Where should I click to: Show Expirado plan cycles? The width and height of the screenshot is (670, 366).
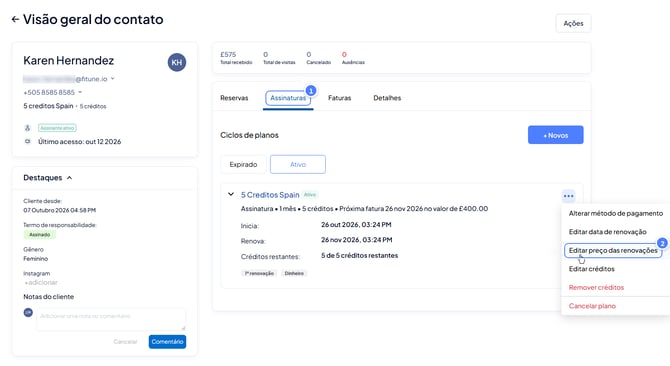(x=243, y=164)
